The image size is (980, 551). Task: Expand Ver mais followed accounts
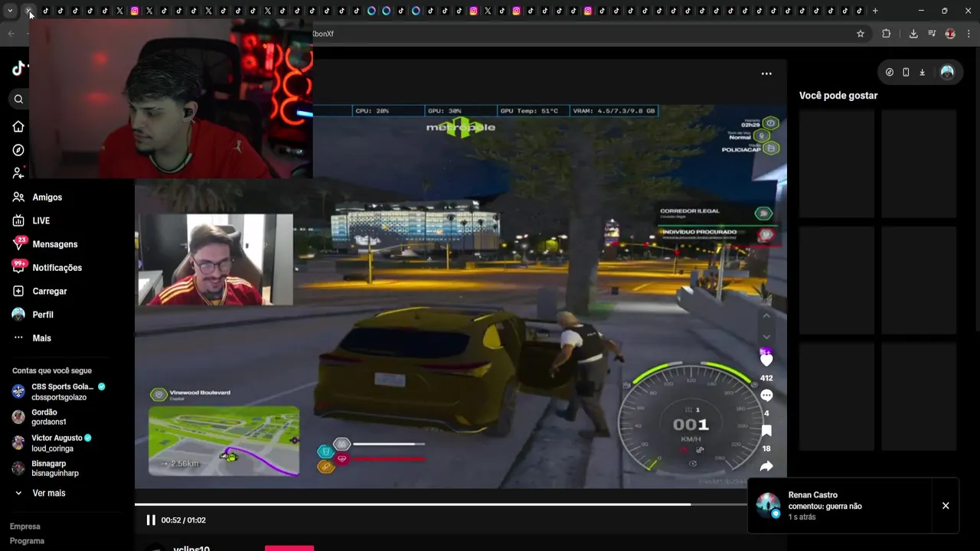pos(40,494)
